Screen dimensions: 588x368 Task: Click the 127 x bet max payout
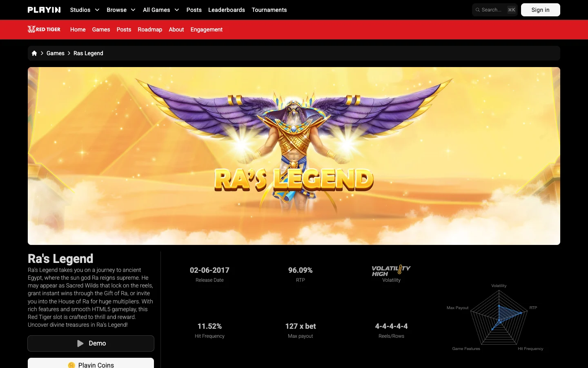point(301,326)
